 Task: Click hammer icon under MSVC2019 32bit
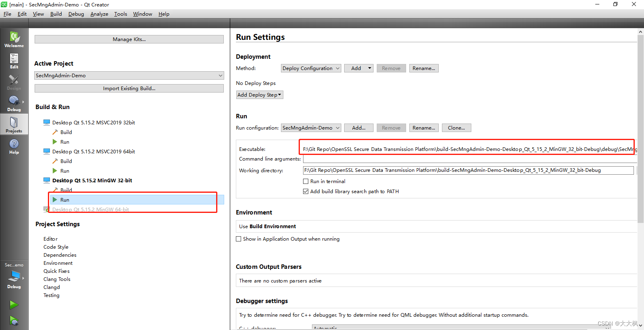(55, 132)
